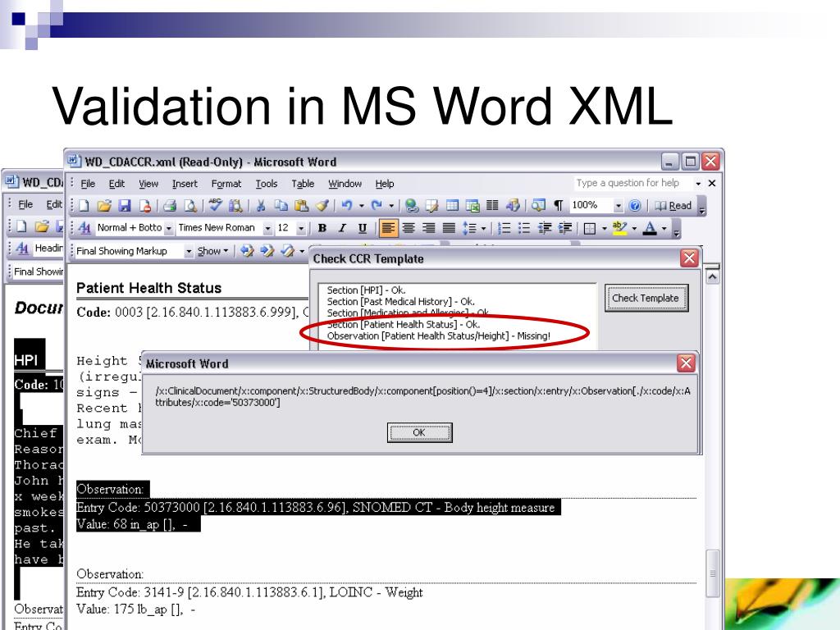Print the document using printer icon
The height and width of the screenshot is (630, 840).
170,206
